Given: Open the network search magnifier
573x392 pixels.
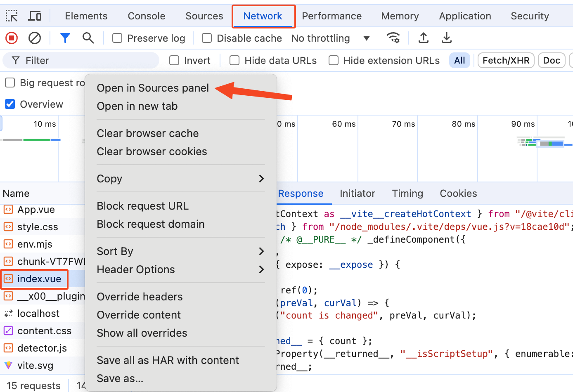Looking at the screenshot, I should point(88,38).
